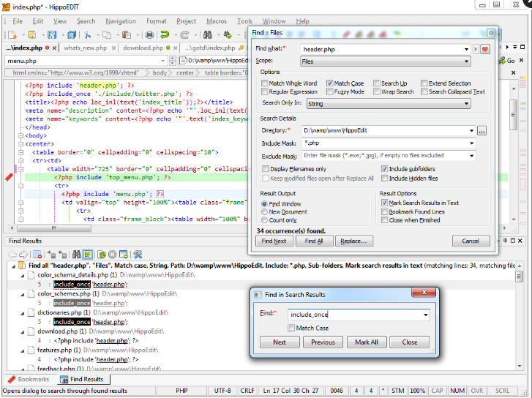Viewport: 532px width, 398px height.
Task: Open the Macros menu
Action: coord(217,21)
